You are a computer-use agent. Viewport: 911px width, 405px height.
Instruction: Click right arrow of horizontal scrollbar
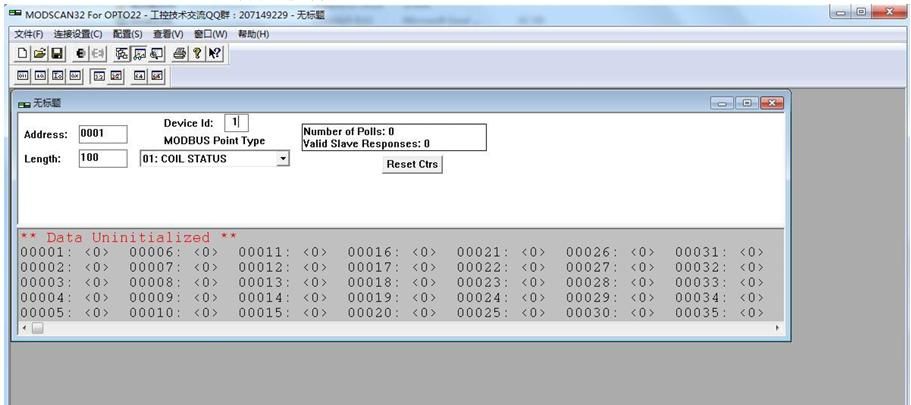[x=777, y=328]
